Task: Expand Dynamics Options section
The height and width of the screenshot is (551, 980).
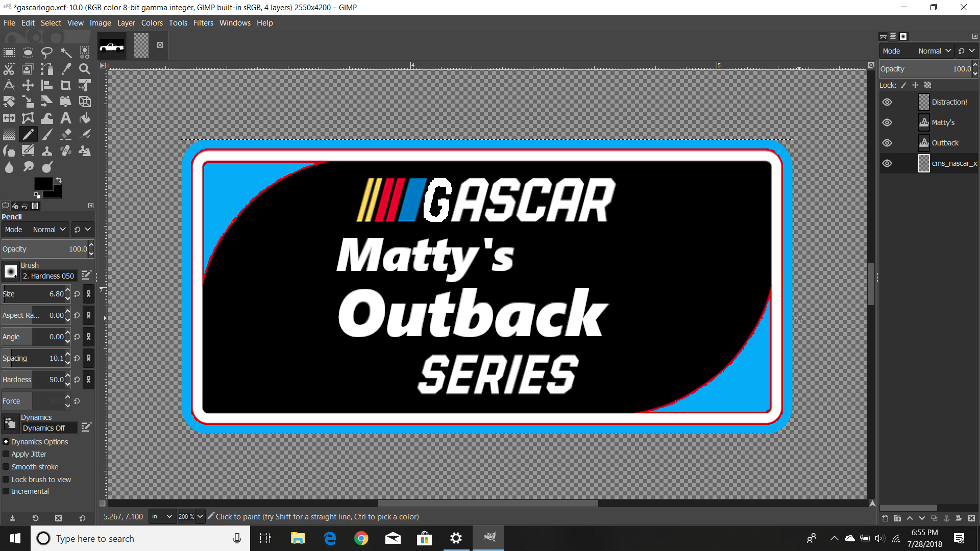Action: coord(6,442)
